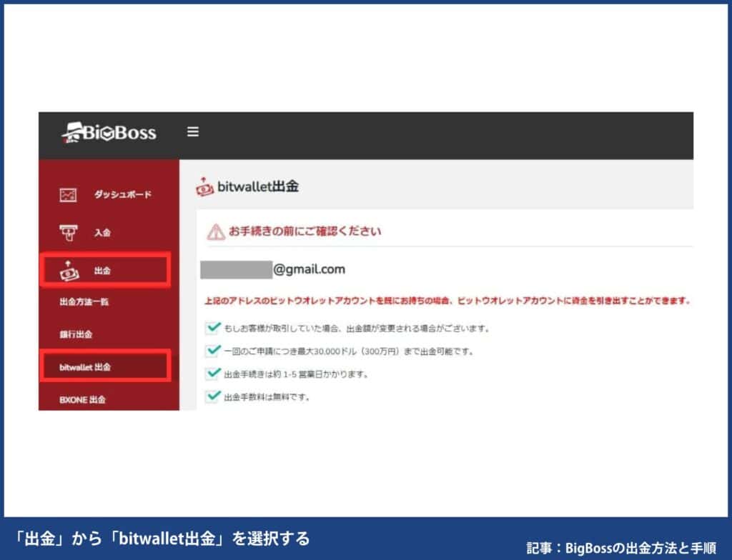The width and height of the screenshot is (732, 560).
Task: Open ダッシュボード in the sidebar
Action: pyautogui.click(x=123, y=194)
